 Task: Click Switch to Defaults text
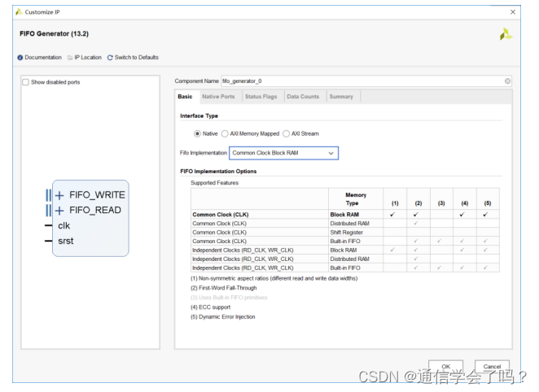137,57
